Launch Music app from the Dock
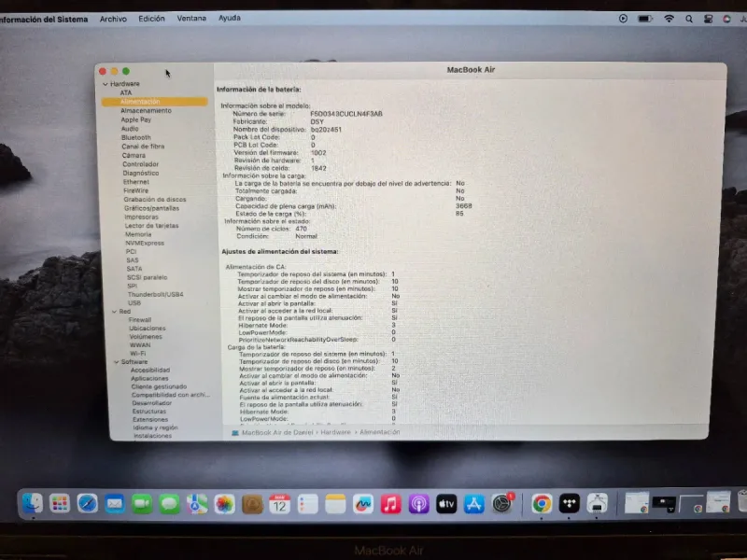Image resolution: width=747 pixels, height=560 pixels. tap(390, 504)
